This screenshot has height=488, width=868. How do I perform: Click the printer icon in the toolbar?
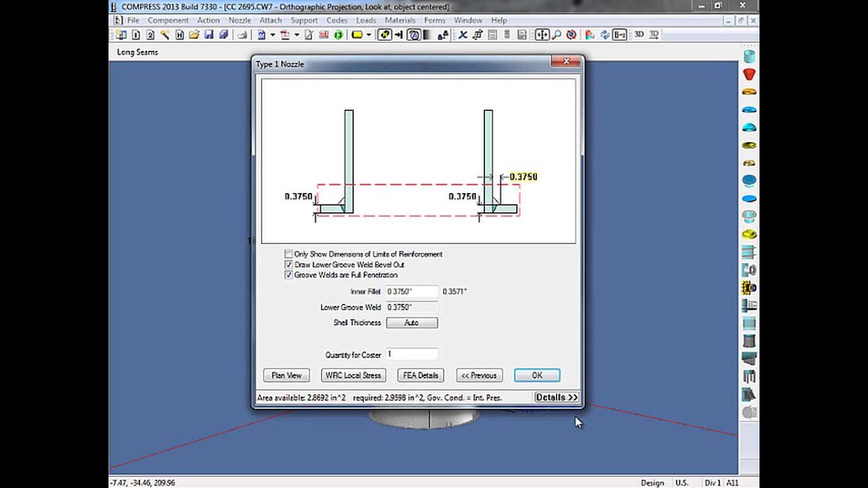point(242,35)
